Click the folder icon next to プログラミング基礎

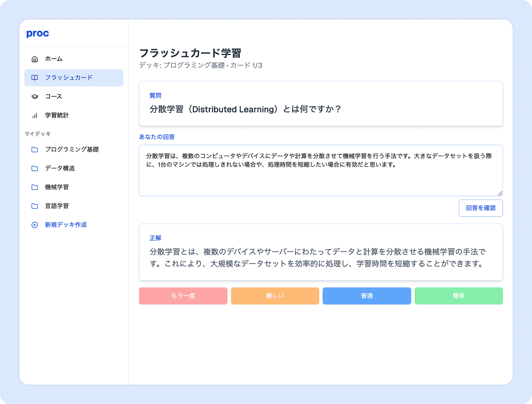point(34,149)
